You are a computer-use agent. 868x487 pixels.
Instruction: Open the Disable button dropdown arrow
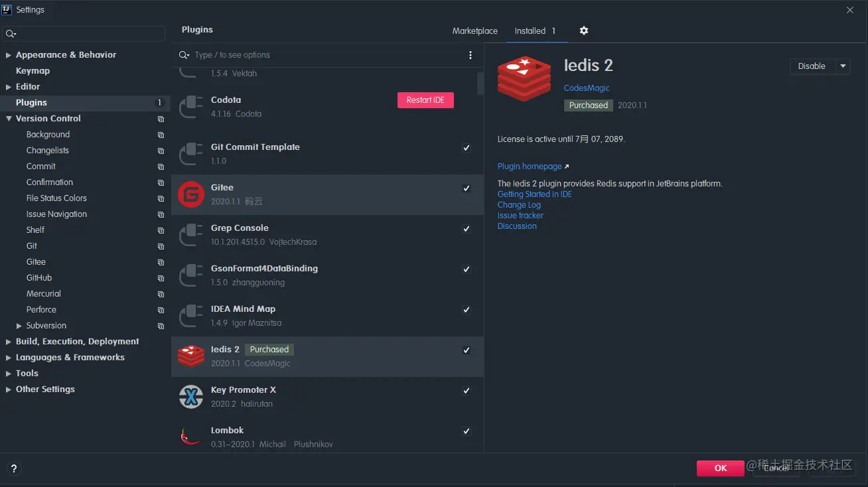(x=843, y=66)
